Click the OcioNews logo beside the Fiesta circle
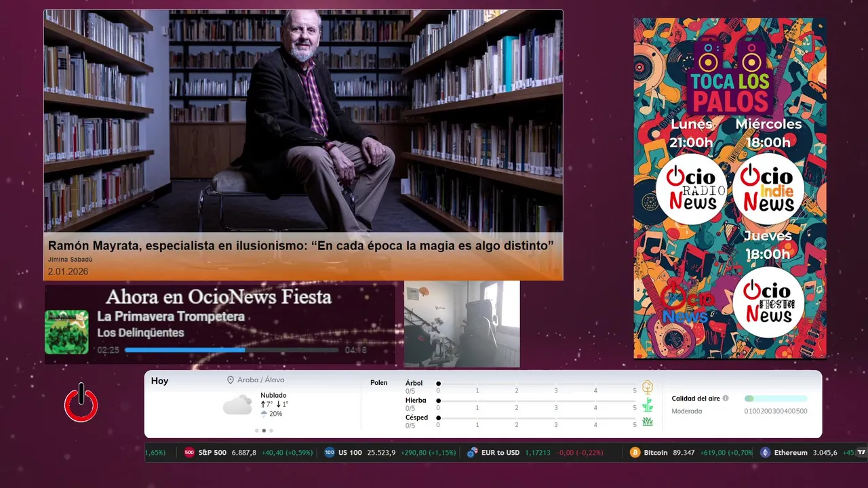This screenshot has width=868, height=488. (x=688, y=303)
